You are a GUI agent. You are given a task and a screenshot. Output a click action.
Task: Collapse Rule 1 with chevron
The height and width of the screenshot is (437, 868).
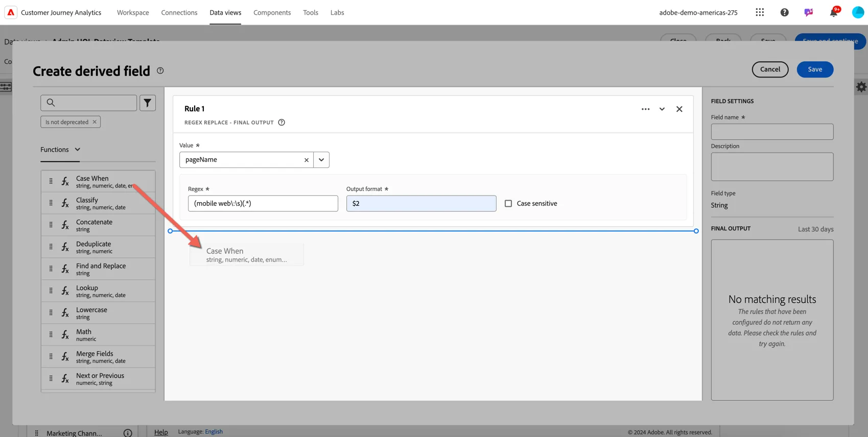662,109
